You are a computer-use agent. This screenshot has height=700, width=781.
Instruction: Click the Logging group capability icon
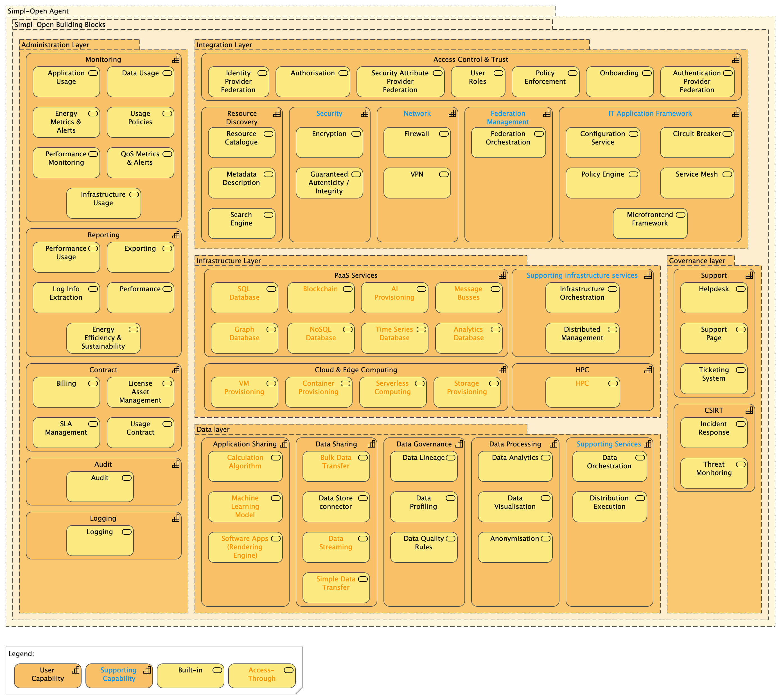click(x=176, y=518)
